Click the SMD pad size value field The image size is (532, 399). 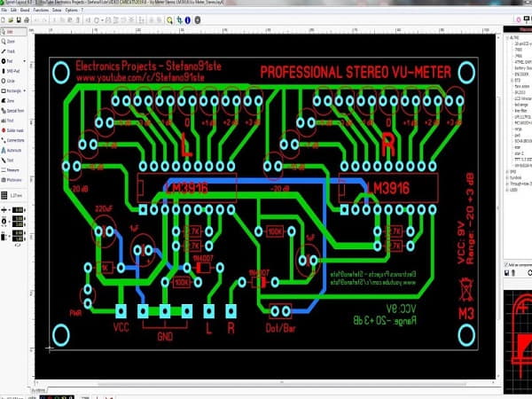(18, 236)
